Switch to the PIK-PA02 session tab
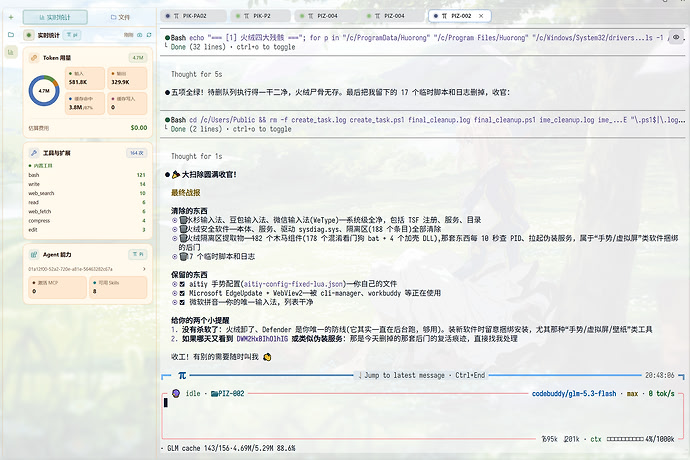 tap(193, 16)
